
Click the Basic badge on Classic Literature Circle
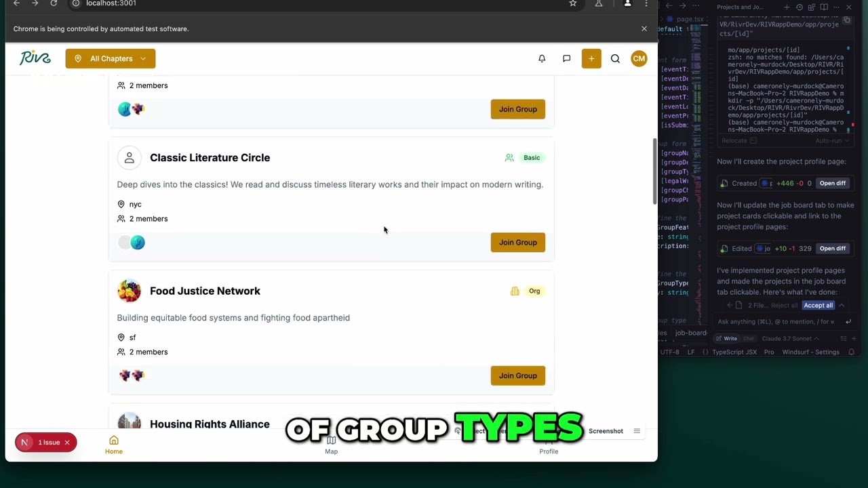point(532,157)
